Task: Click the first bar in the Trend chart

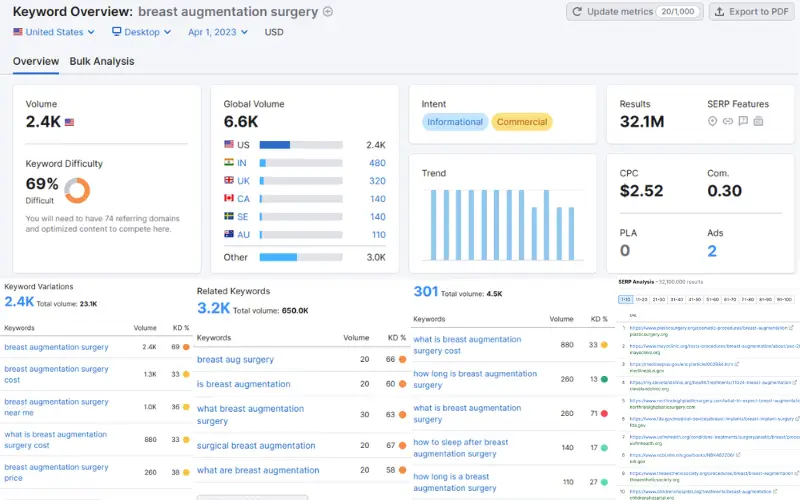Action: [x=433, y=225]
